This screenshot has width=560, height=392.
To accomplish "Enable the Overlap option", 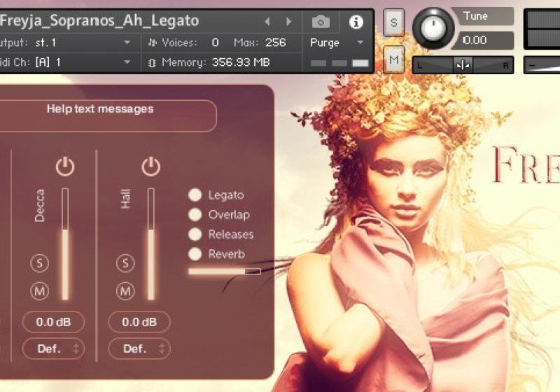I will [195, 215].
